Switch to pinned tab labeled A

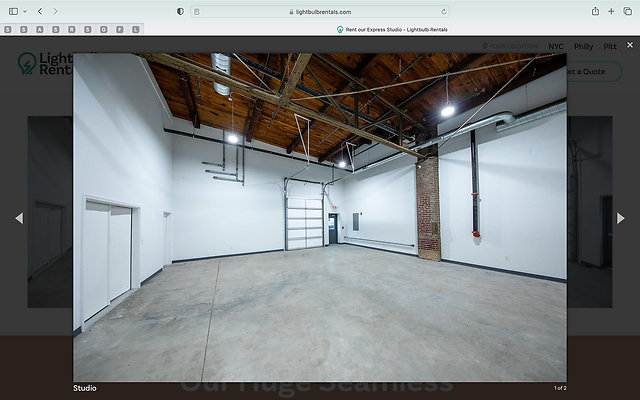[x=40, y=29]
